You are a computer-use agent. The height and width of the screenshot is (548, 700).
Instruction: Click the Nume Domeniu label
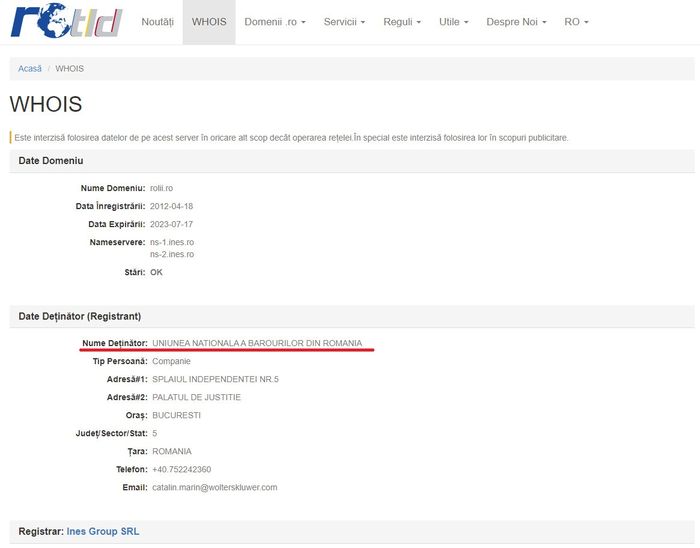click(x=112, y=188)
